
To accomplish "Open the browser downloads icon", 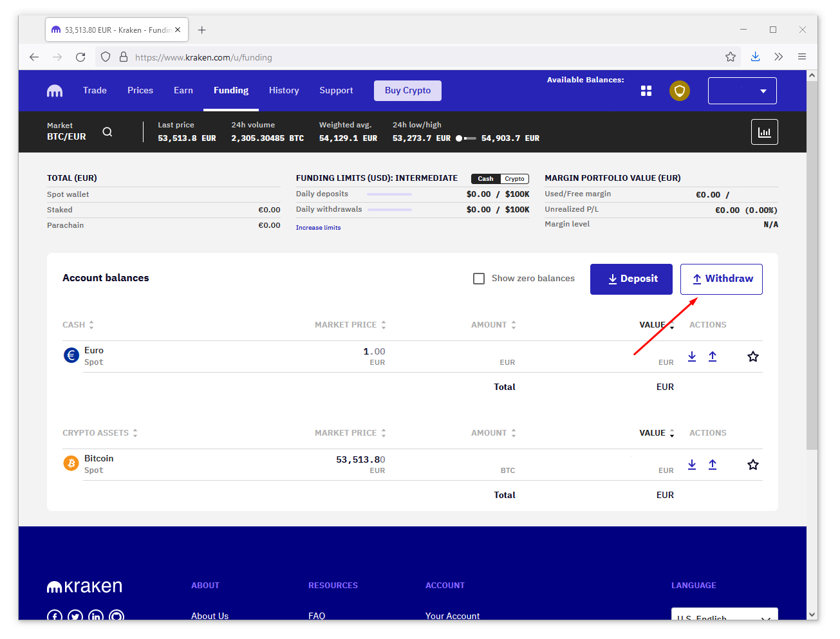I will click(x=756, y=57).
